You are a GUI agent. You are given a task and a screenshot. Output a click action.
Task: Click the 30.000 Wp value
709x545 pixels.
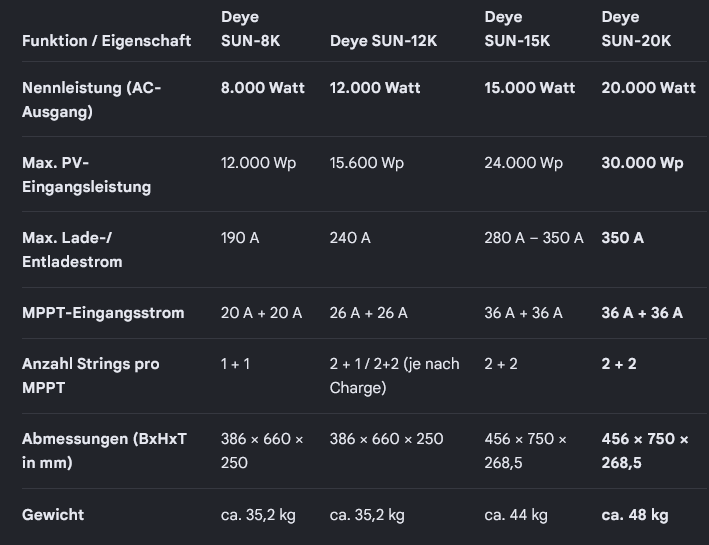coord(642,163)
